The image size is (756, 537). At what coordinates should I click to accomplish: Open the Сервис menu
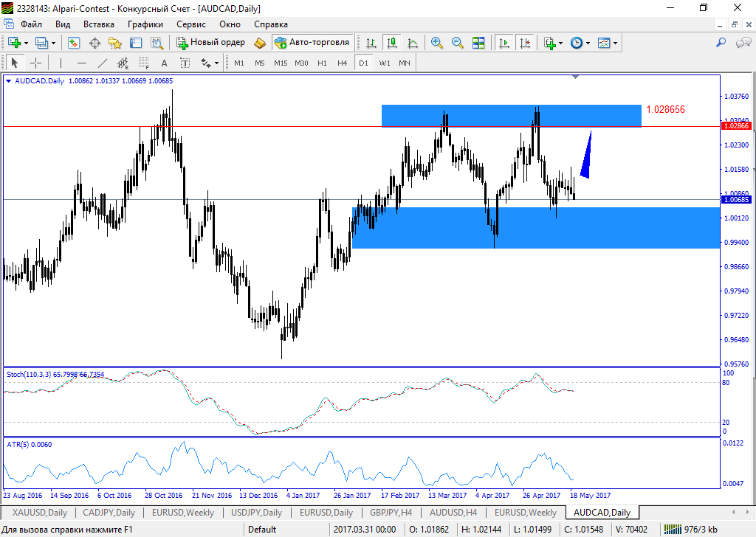coord(191,24)
